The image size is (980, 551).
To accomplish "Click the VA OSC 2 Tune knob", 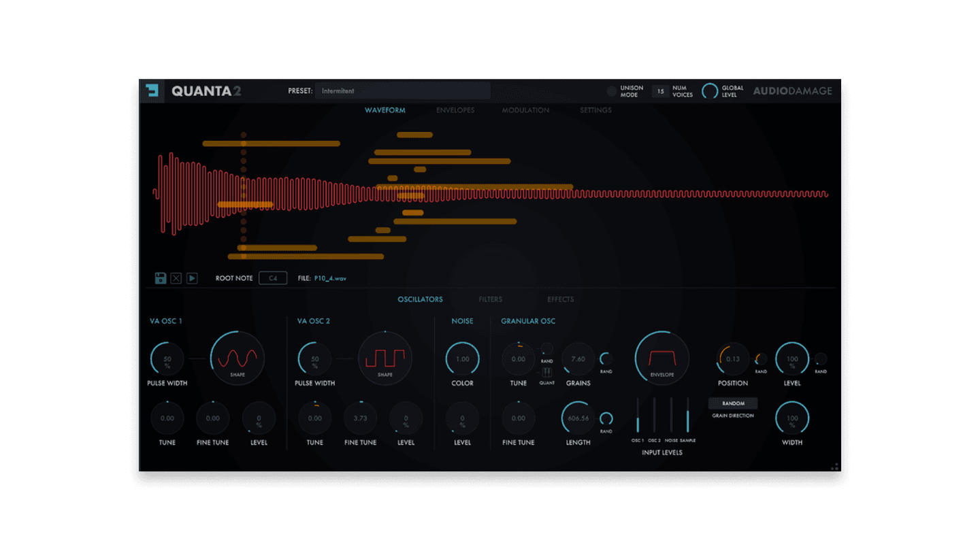I will (x=315, y=418).
